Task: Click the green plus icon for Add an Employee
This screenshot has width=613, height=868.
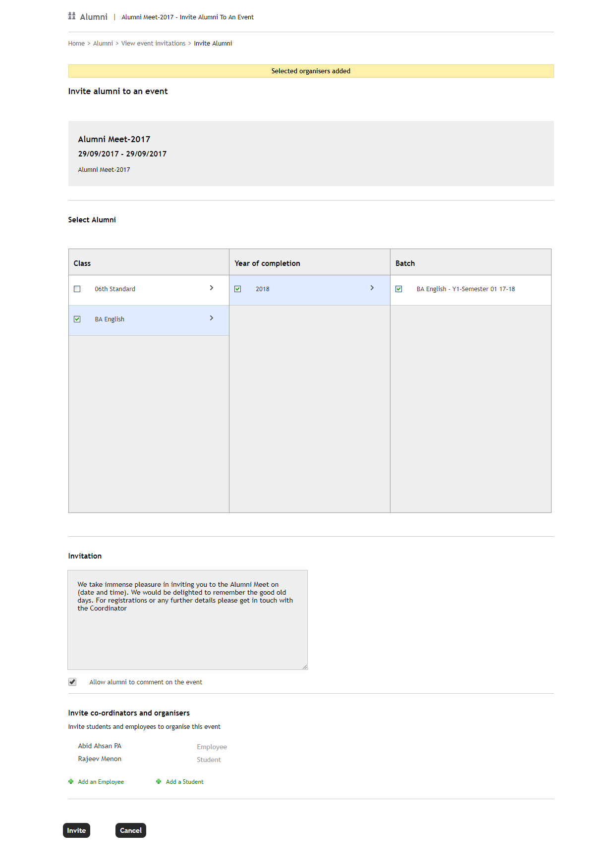Action: click(71, 781)
